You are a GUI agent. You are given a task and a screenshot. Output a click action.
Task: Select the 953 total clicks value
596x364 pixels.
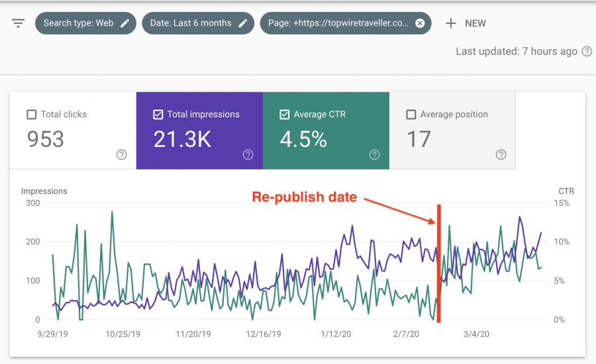pos(45,139)
